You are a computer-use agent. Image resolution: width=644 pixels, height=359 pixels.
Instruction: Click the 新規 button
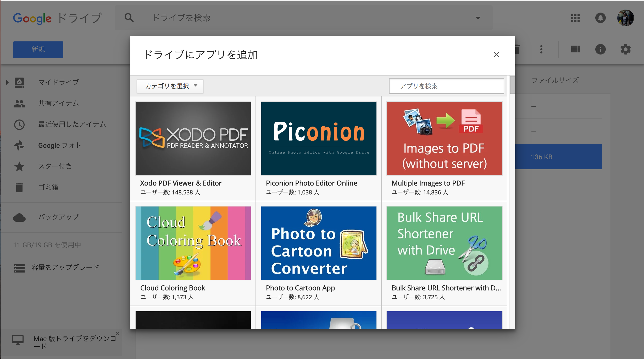click(x=38, y=50)
